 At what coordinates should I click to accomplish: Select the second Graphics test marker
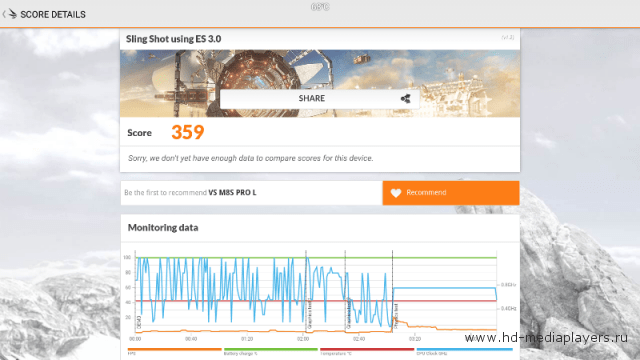pos(349,314)
